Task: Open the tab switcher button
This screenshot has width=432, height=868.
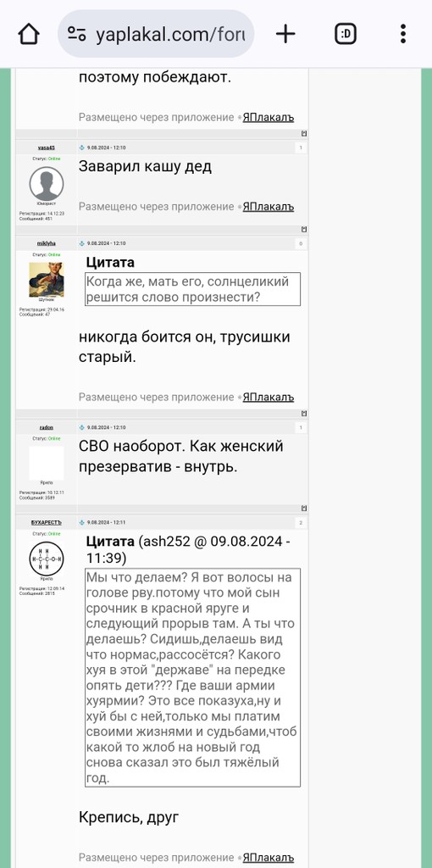Action: click(345, 34)
